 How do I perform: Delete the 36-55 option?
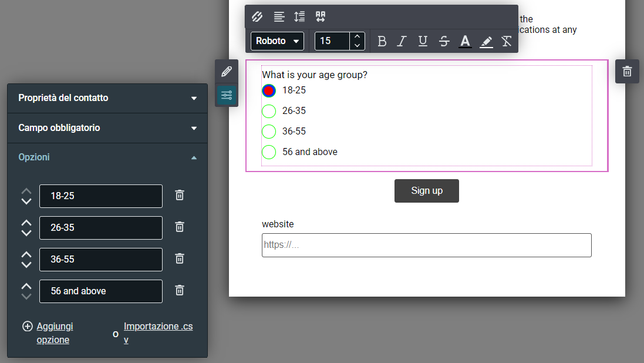(x=180, y=258)
